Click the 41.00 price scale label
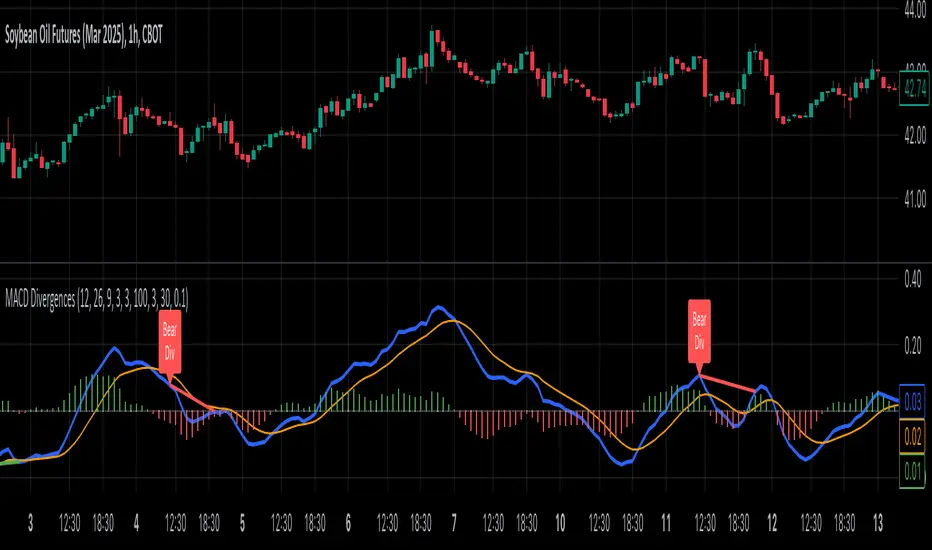The height and width of the screenshot is (550, 932). (915, 199)
